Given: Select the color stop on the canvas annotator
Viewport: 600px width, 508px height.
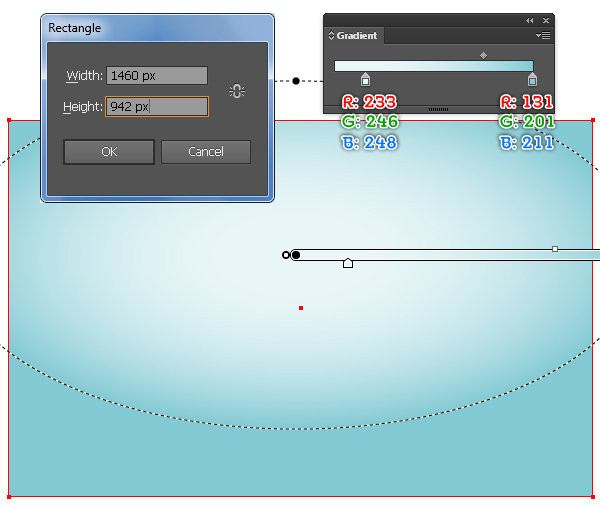Looking at the screenshot, I should (348, 263).
